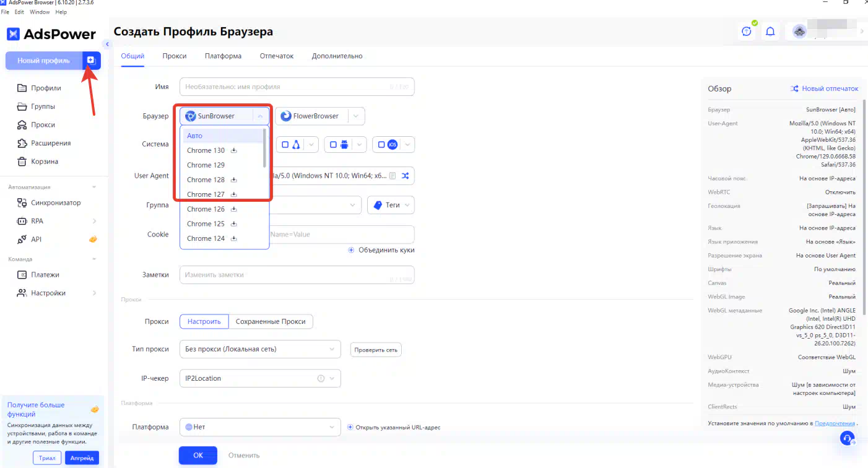Collapse the Команда sidebar section
This screenshot has height=468, width=868.
pyautogui.click(x=94, y=259)
